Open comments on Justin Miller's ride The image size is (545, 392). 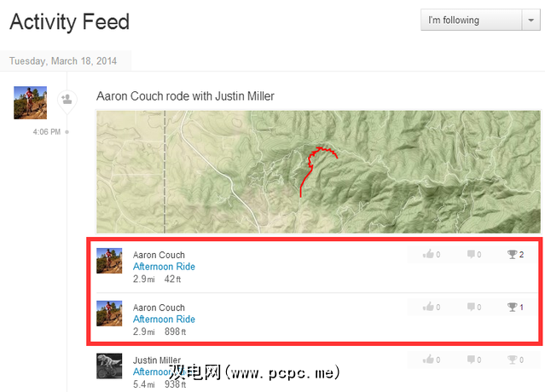pyautogui.click(x=473, y=360)
